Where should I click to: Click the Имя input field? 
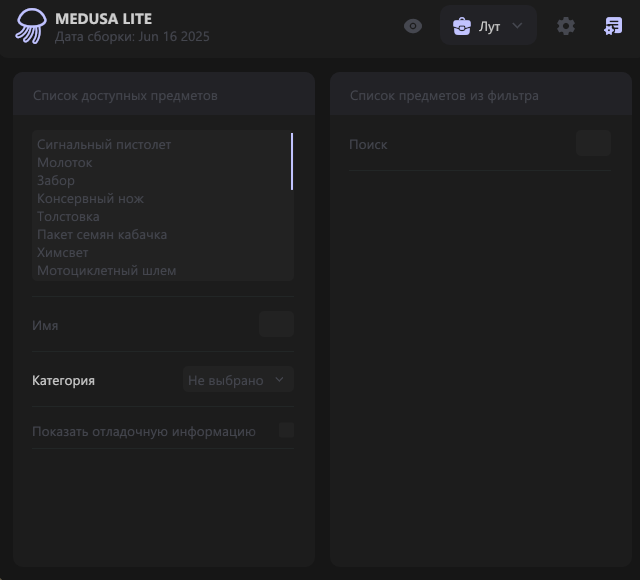(x=276, y=324)
